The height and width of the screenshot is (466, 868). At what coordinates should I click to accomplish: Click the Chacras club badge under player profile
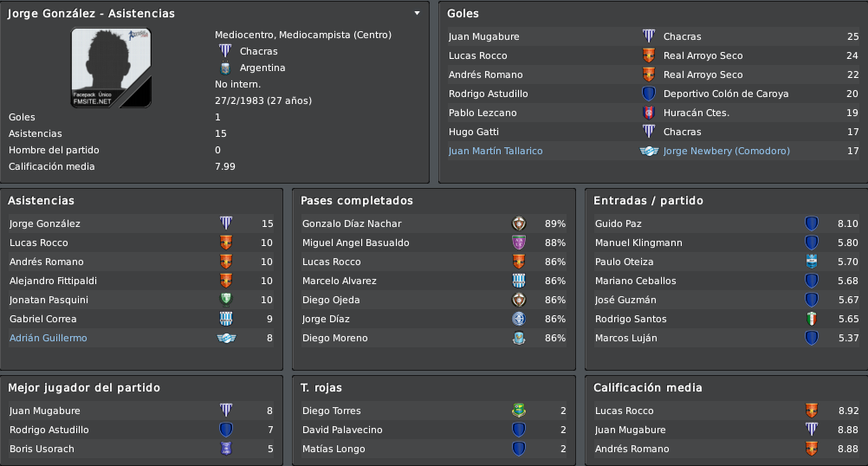(225, 51)
